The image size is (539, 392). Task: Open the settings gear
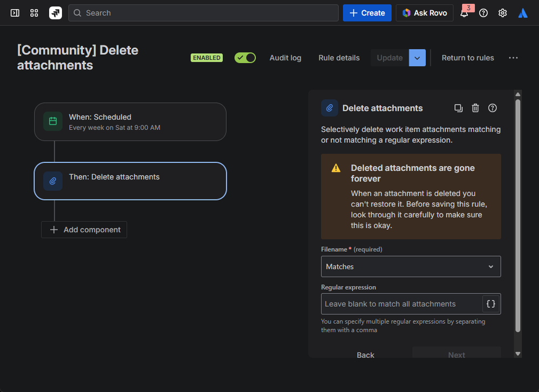(502, 13)
